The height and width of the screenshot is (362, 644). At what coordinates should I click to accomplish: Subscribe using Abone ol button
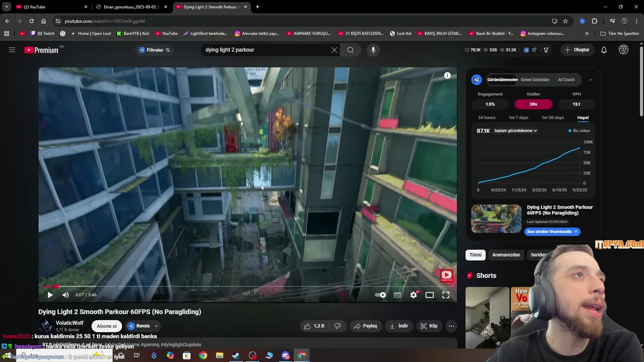107,326
